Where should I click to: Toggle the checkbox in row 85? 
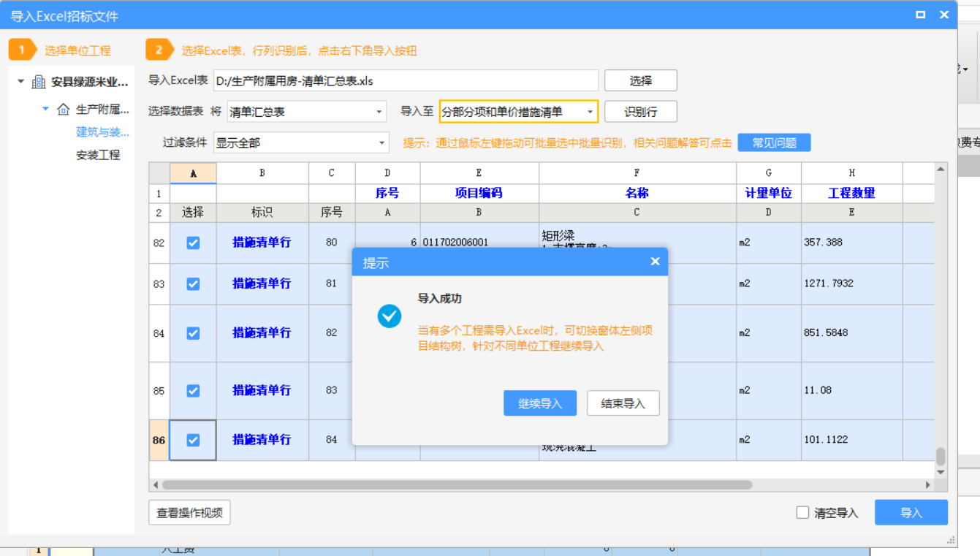pos(193,391)
